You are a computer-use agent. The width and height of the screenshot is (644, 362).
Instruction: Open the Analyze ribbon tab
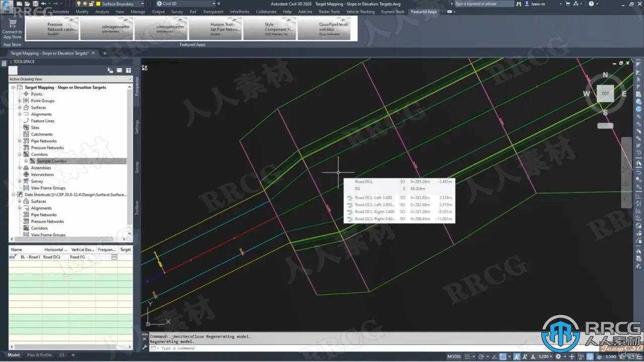pos(102,12)
